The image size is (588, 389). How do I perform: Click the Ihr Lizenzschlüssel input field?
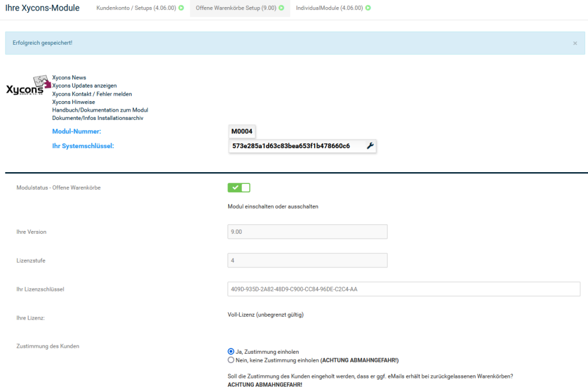click(405, 289)
